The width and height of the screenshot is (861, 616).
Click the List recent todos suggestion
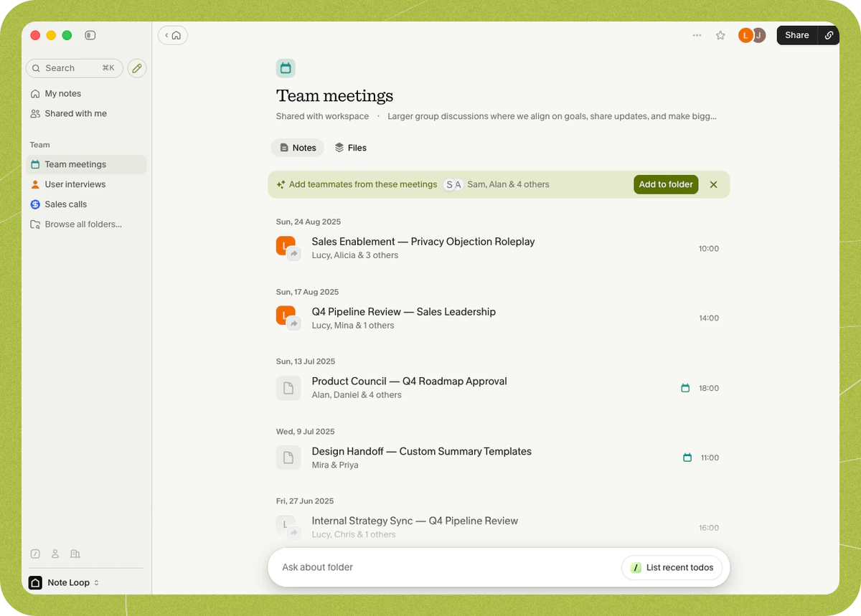(672, 567)
